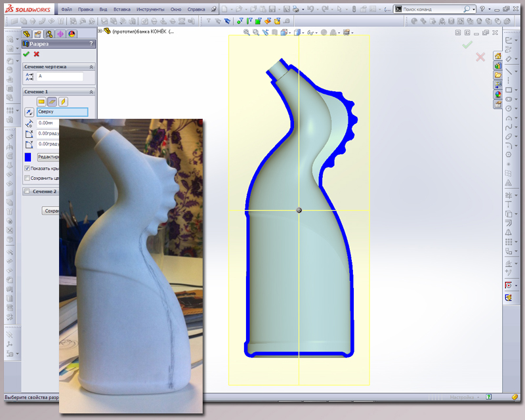
Task: Open the Вставка menu
Action: coord(121,9)
